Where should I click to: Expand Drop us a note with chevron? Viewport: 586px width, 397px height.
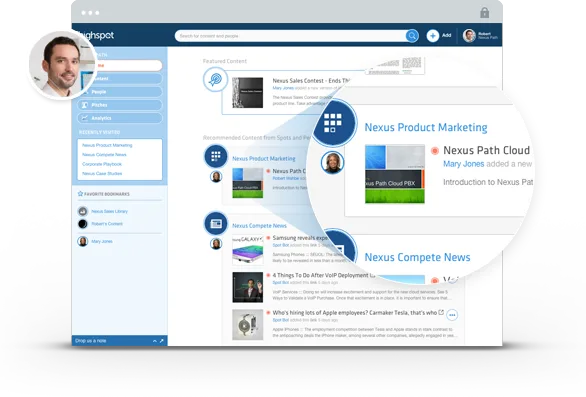pyautogui.click(x=154, y=341)
